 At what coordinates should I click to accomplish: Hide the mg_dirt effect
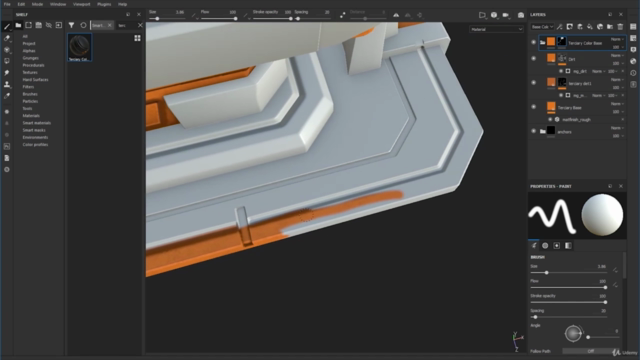coord(561,71)
